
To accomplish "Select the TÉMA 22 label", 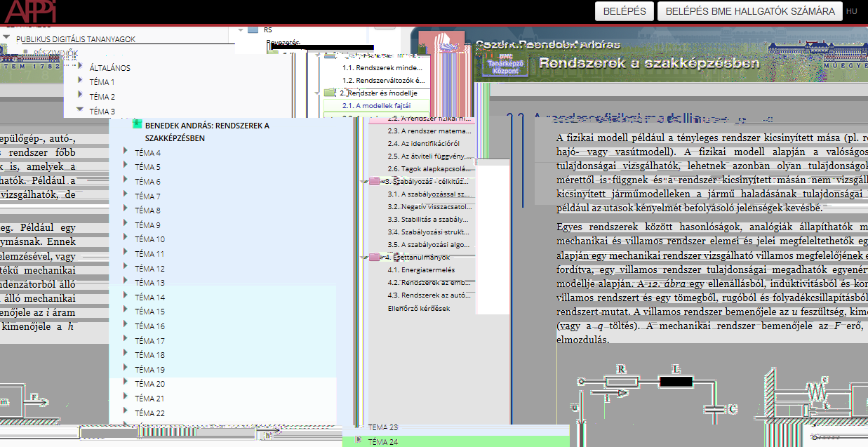I will coord(149,413).
